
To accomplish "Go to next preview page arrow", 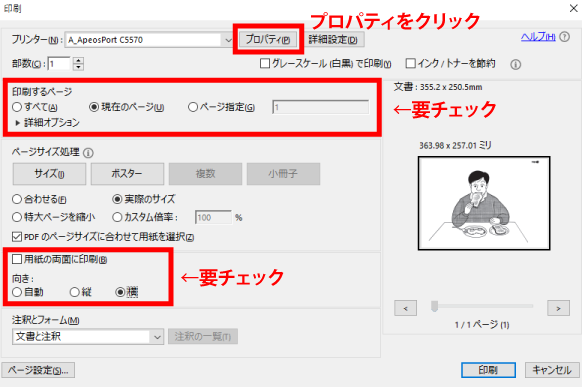I will 558,308.
